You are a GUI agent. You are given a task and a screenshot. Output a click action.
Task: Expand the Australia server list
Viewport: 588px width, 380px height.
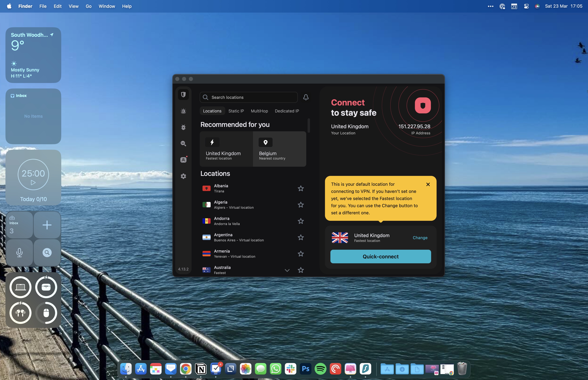287,270
